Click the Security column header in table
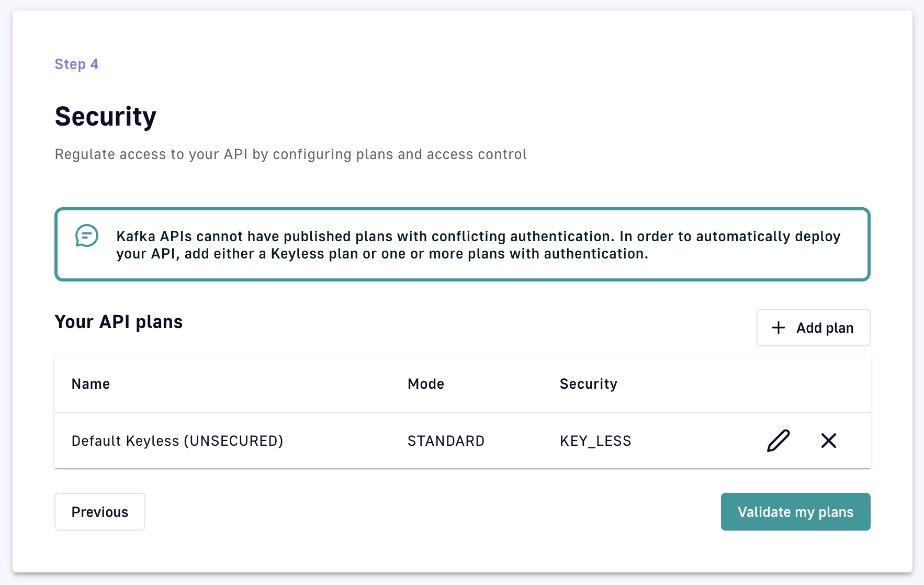This screenshot has height=585, width=924. pyautogui.click(x=588, y=384)
